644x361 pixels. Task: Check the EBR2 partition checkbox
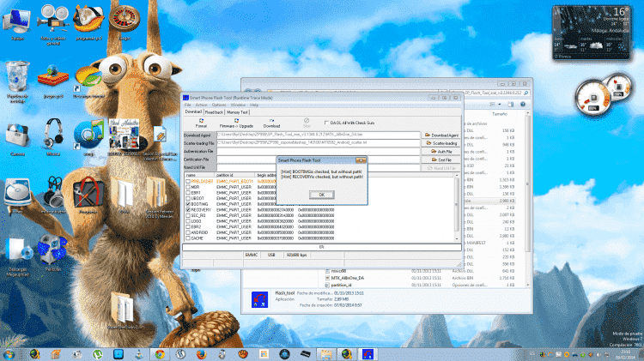coord(188,227)
